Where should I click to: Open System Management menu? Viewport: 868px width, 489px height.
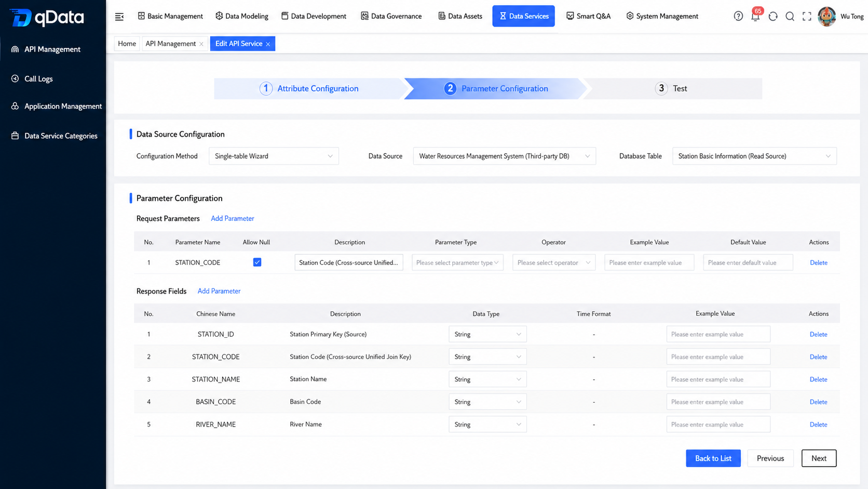(662, 16)
